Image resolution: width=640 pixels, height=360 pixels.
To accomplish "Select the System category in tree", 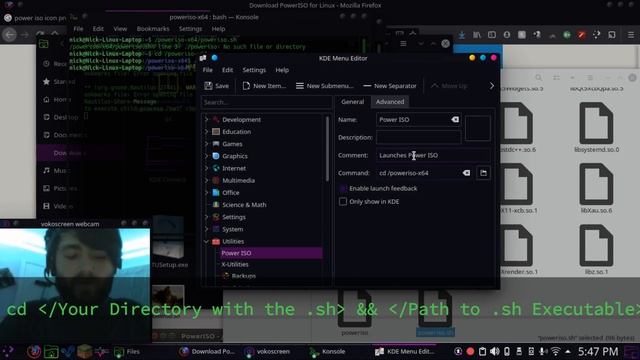I will pos(233,229).
